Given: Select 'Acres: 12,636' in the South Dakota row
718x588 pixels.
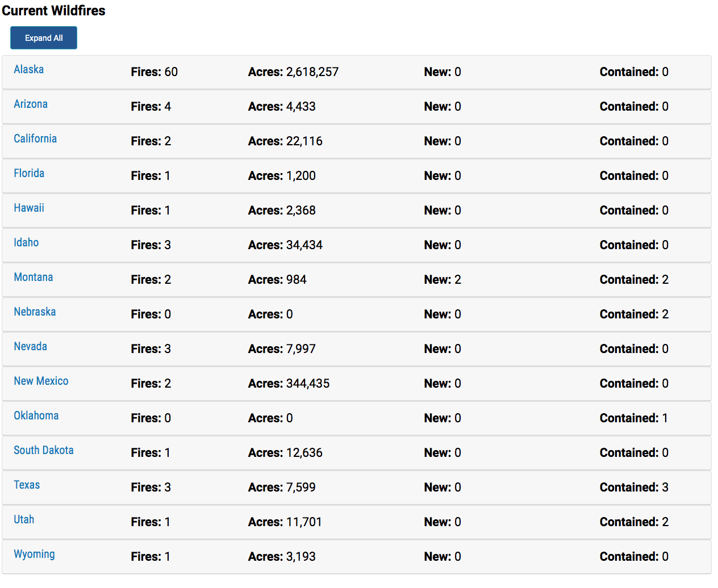Looking at the screenshot, I should [285, 453].
